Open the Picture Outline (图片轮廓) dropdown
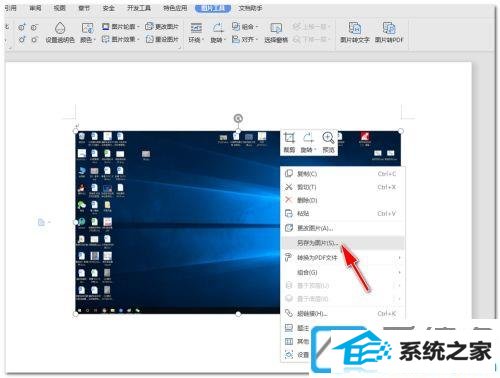The width and height of the screenshot is (500, 378). pos(120,27)
